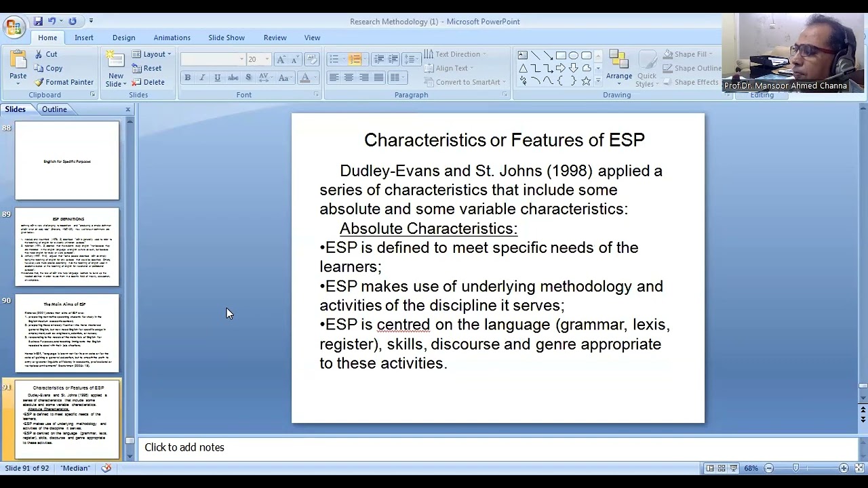The image size is (868, 488).
Task: Switch to Slide Sorter view
Action: [722, 468]
